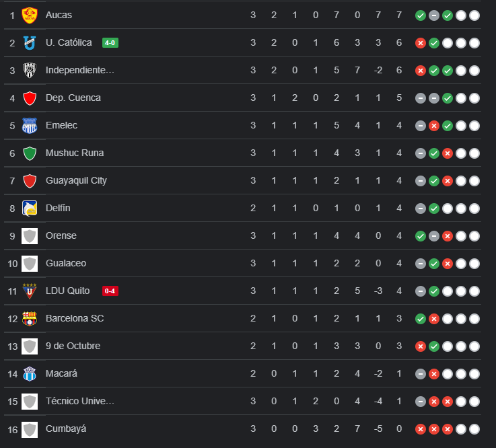Screen dimensions: 496x448
Task: Click the Delfín club logo
Action: [29, 209]
